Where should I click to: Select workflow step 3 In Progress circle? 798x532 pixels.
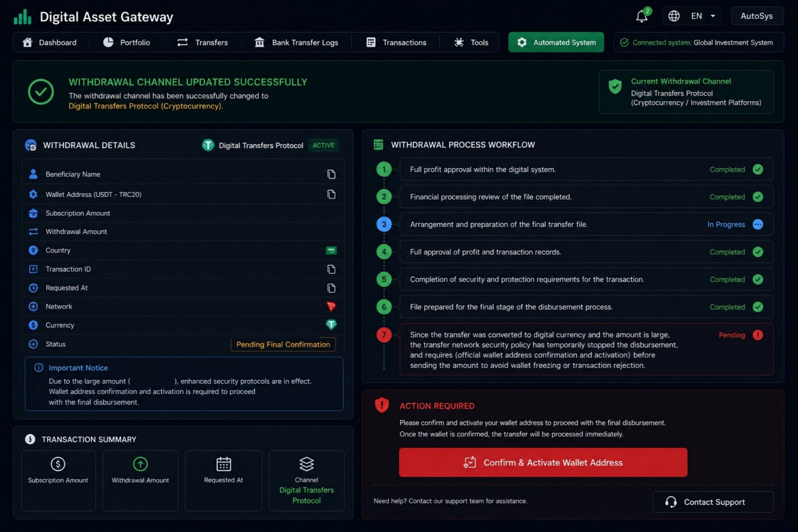pyautogui.click(x=384, y=224)
